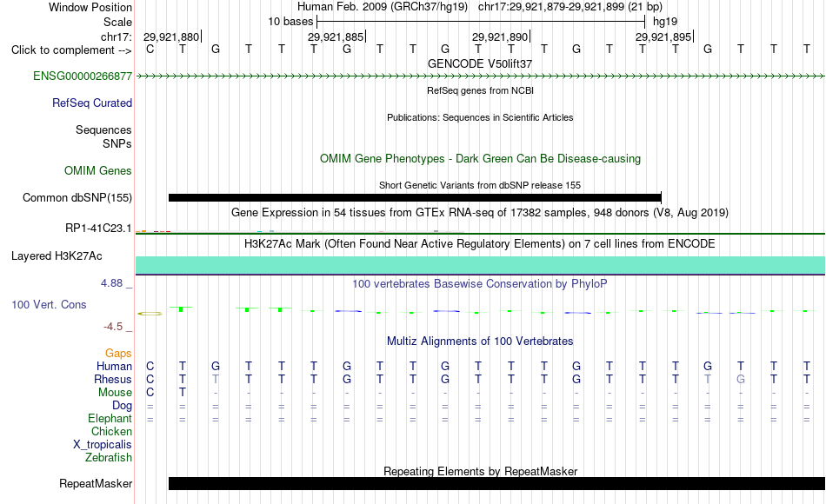Image resolution: width=826 pixels, height=504 pixels.
Task: Click 'Publications: Sequences in Scientific Articles' title
Action: pyautogui.click(x=480, y=118)
